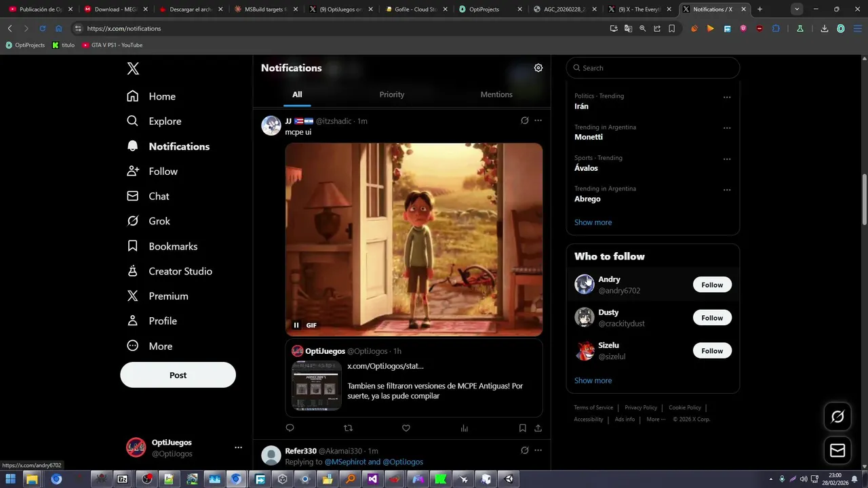Open the quoted OptiJuegos post thumbnail
This screenshot has height=488, width=868.
coord(317,385)
